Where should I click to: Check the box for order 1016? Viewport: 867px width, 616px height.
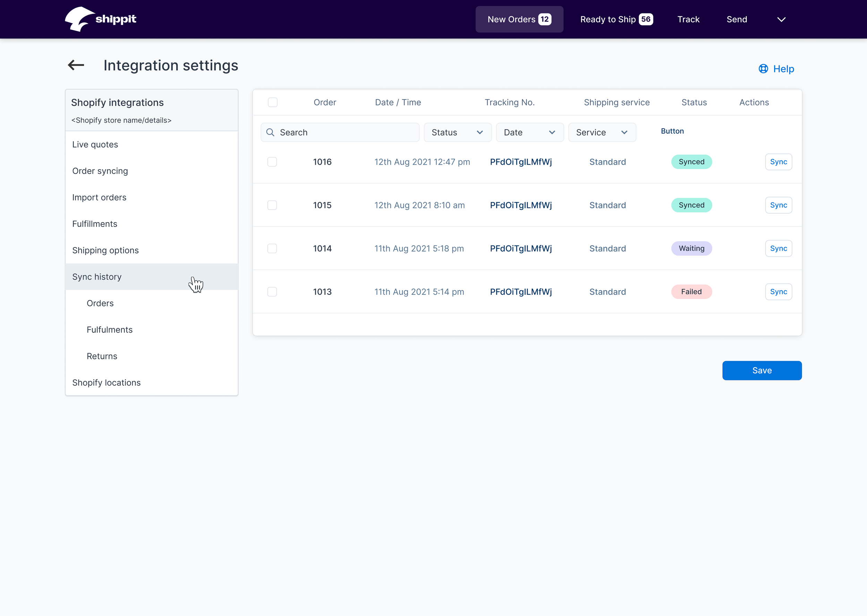[x=272, y=162]
